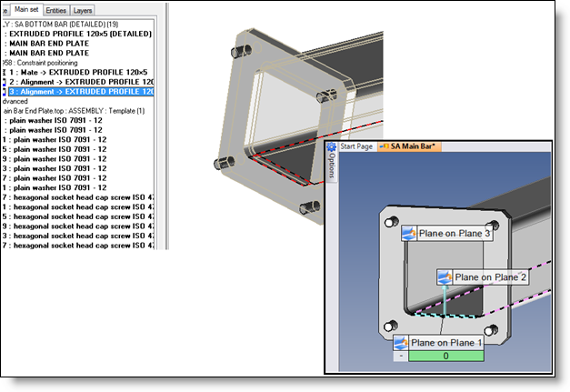Image resolution: width=570 pixels, height=392 pixels.
Task: Click the Plane on Plane 1 constraint icon
Action: [x=401, y=343]
